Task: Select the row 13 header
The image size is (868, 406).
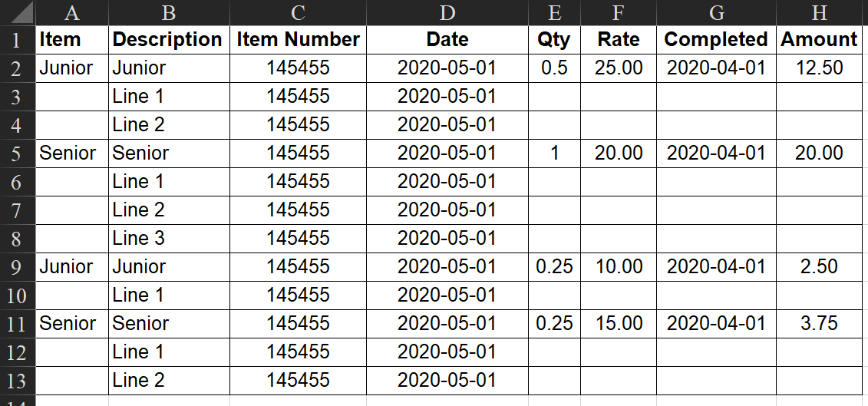Action: tap(17, 380)
